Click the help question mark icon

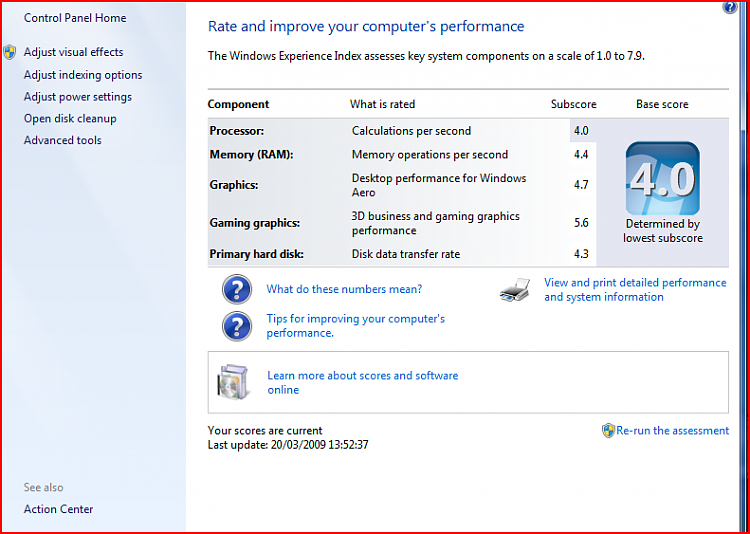pyautogui.click(x=729, y=7)
